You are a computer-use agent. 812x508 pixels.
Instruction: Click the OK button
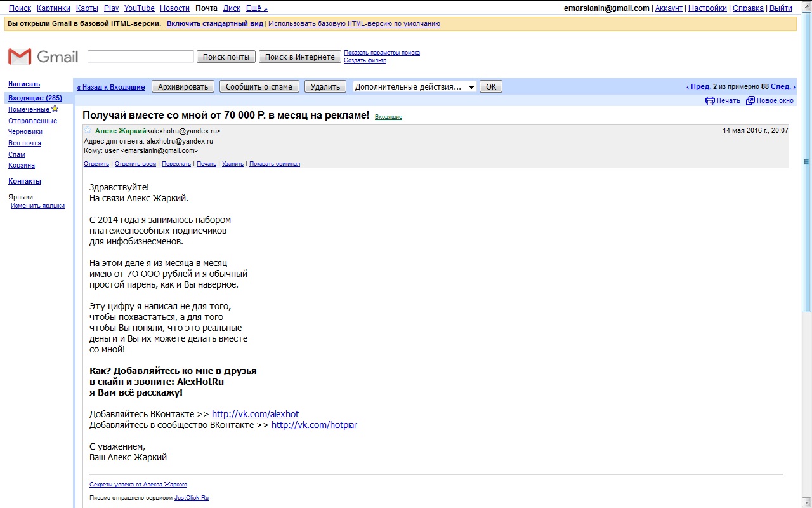(491, 86)
